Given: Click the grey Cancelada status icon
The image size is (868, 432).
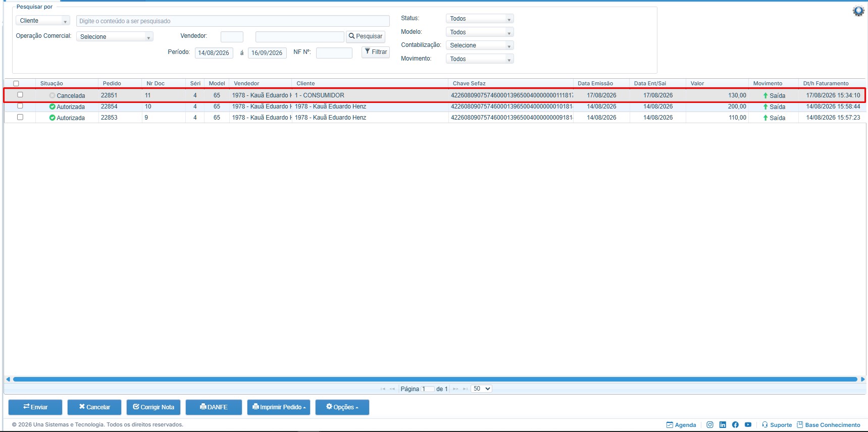Looking at the screenshot, I should pyautogui.click(x=52, y=95).
